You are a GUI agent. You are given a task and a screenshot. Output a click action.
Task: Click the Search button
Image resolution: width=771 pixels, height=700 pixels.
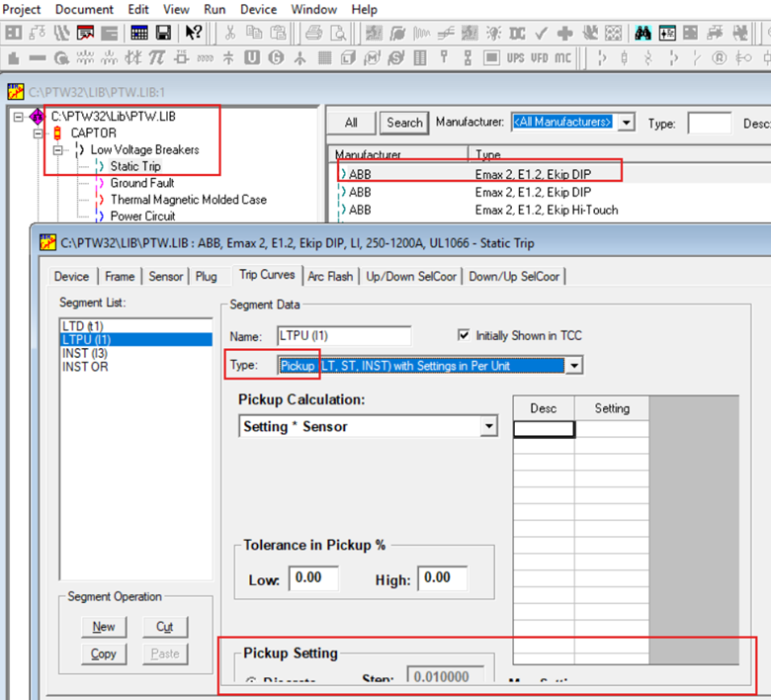click(404, 123)
